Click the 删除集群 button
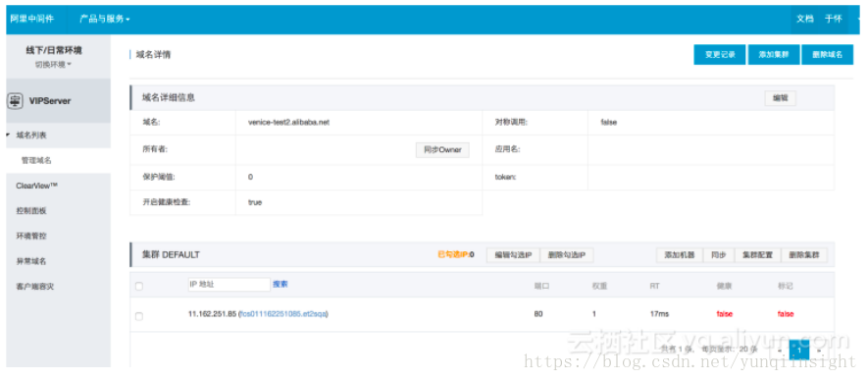 [804, 255]
